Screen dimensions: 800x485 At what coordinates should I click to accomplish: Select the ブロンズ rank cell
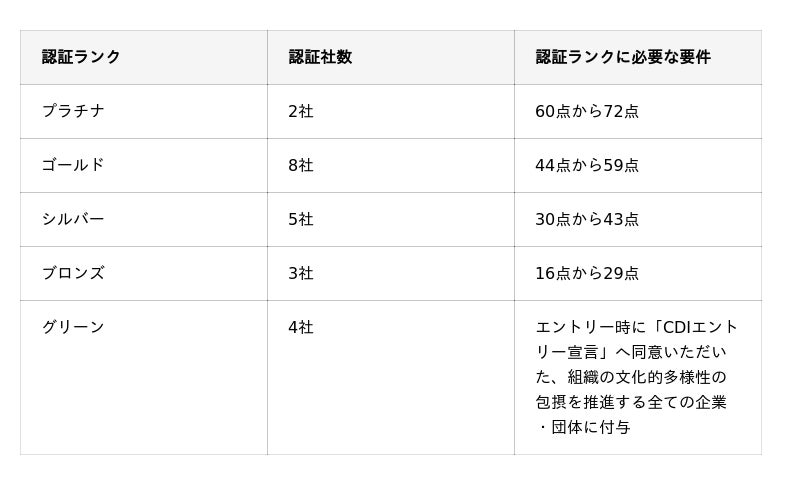click(x=73, y=273)
